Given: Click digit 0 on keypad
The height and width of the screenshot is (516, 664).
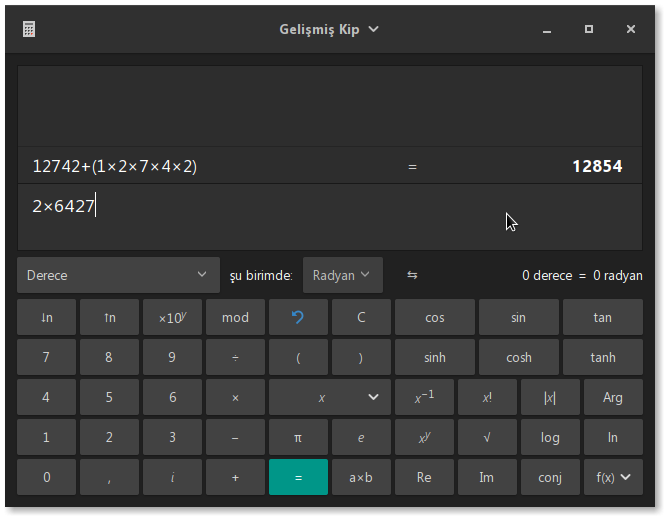Looking at the screenshot, I should [46, 477].
